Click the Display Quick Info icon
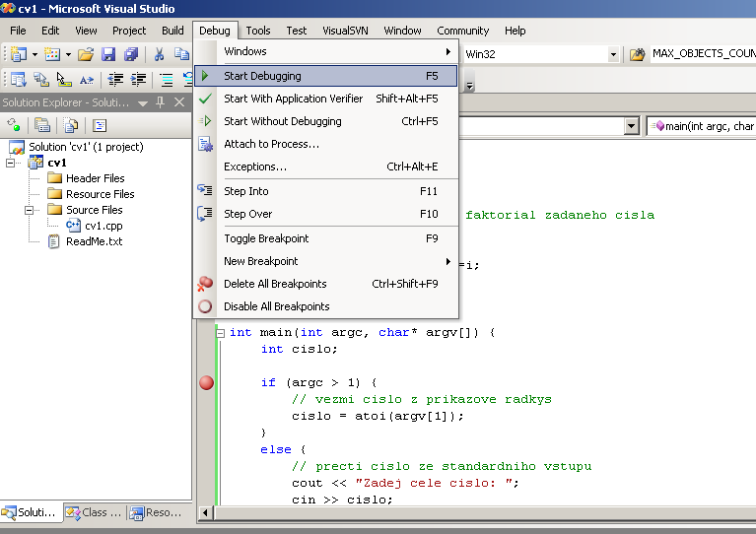This screenshot has width=756, height=534. pos(64,79)
